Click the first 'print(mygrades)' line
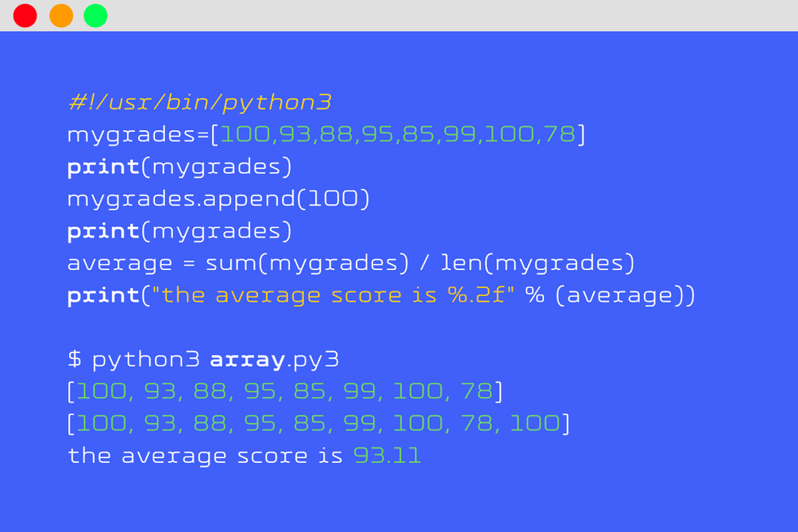Image resolution: width=798 pixels, height=532 pixels. tap(179, 167)
